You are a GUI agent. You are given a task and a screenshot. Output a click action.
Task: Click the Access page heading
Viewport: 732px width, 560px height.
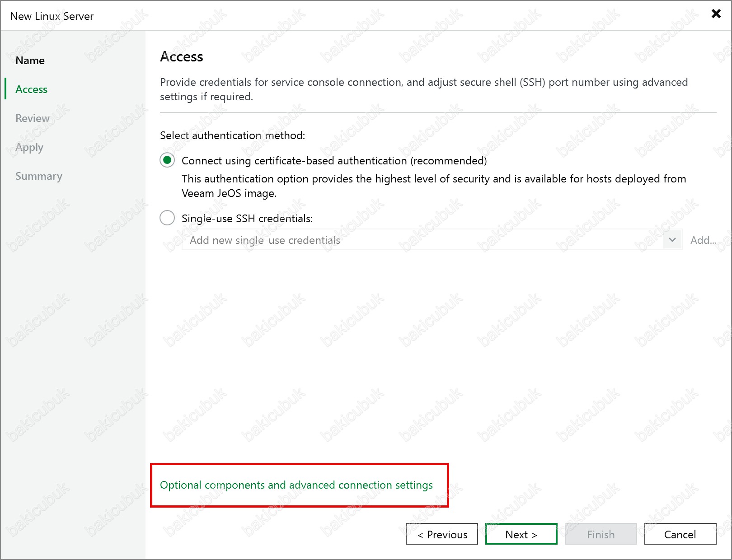click(x=182, y=57)
